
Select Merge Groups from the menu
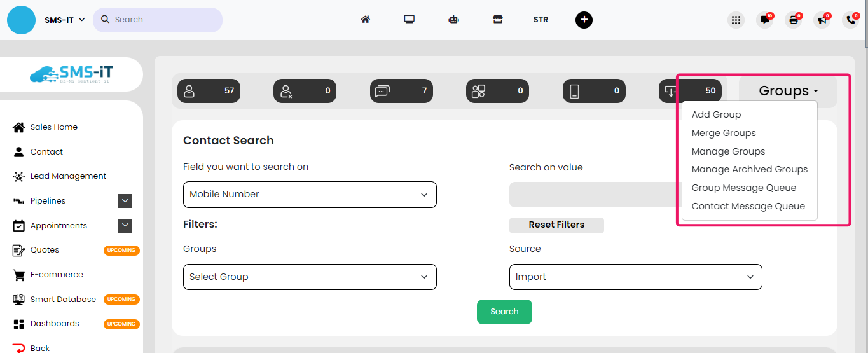coord(724,133)
